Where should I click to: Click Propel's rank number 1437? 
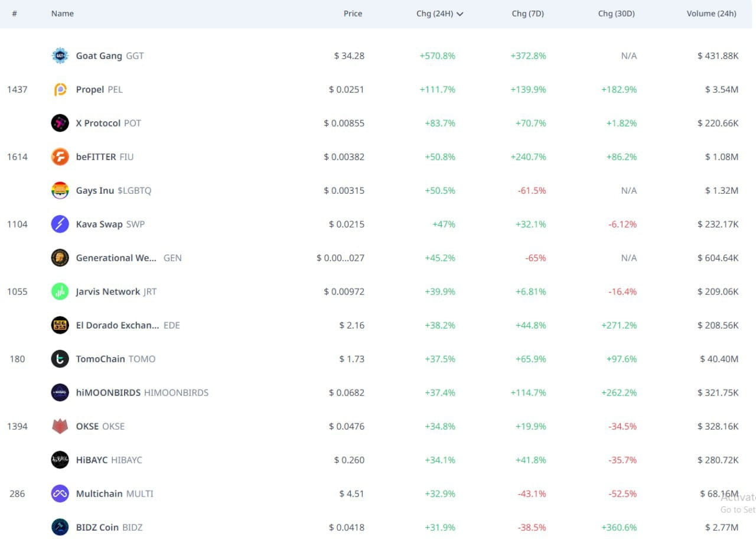[17, 89]
